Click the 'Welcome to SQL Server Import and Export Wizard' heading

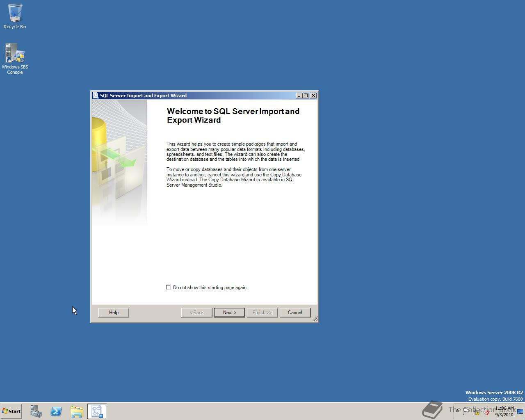tap(233, 116)
